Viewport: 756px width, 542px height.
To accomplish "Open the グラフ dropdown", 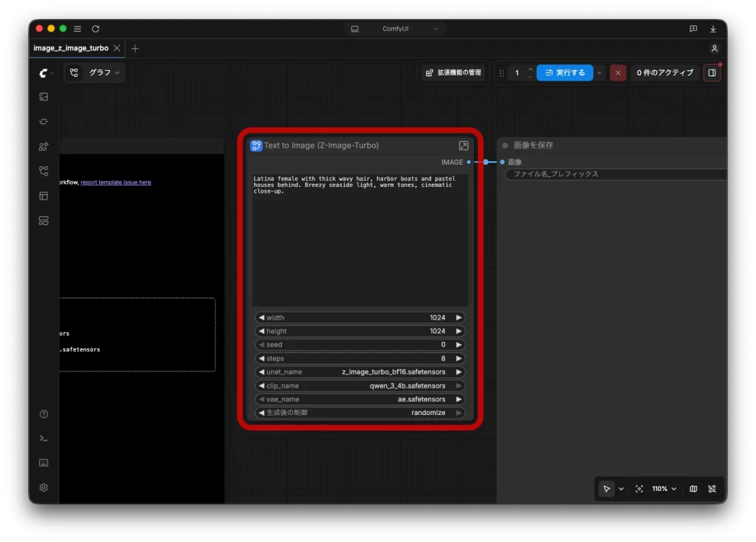I will tap(104, 73).
